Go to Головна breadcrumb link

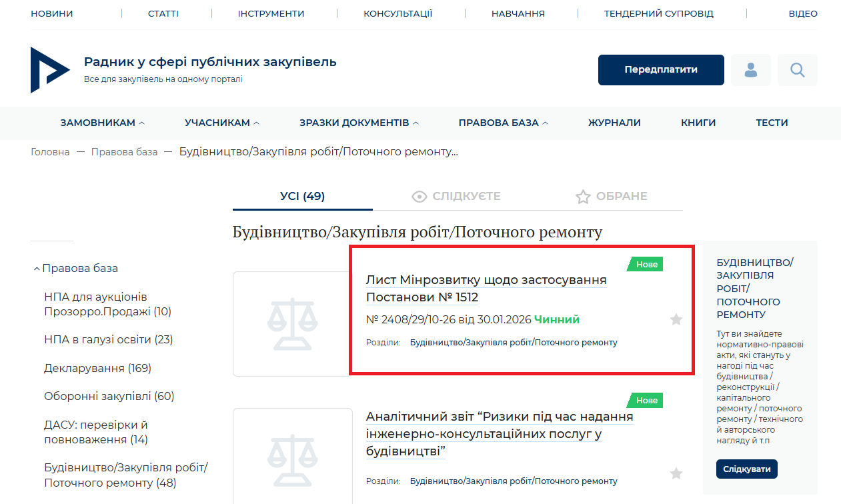tap(50, 152)
